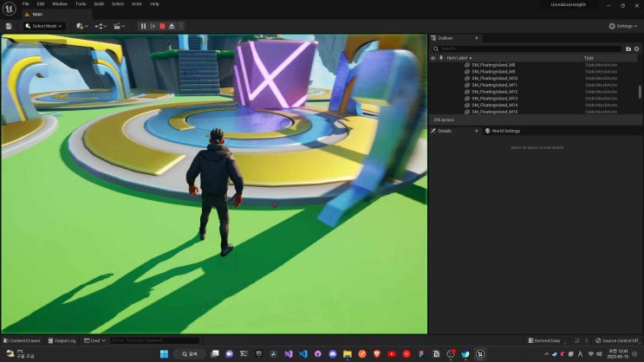Switch to the World Settings tab
This screenshot has width=644, height=362.
(503, 131)
